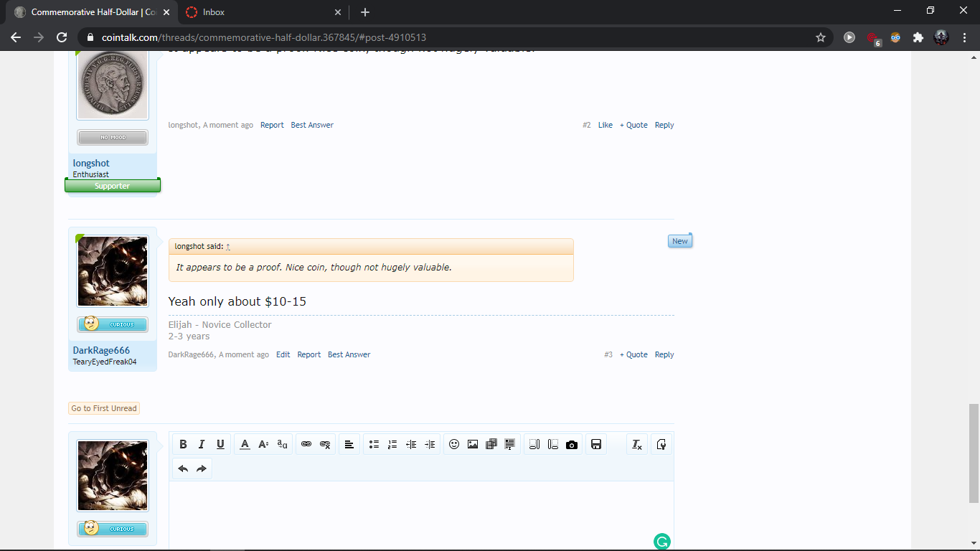Toggle italic formatting in the reply editor

pos(202,445)
